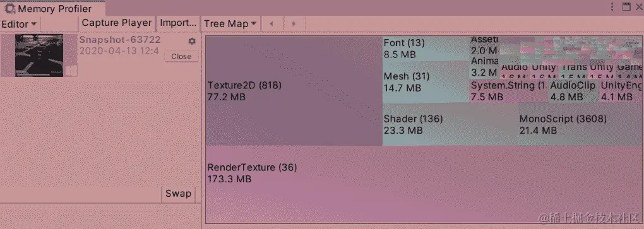Maximize the Memory Profiler window
The width and height of the screenshot is (644, 229).
tap(626, 6)
